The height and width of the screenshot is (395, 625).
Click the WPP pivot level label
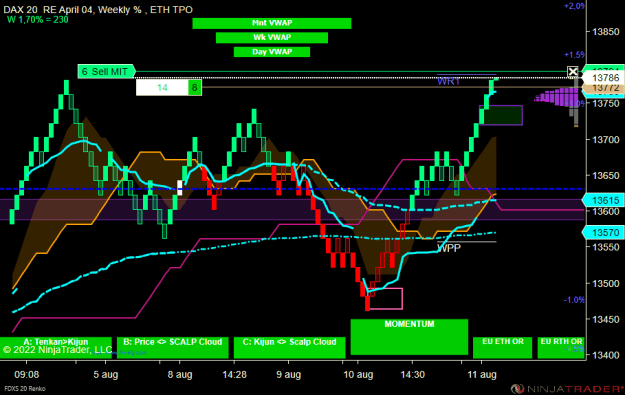pyautogui.click(x=449, y=248)
